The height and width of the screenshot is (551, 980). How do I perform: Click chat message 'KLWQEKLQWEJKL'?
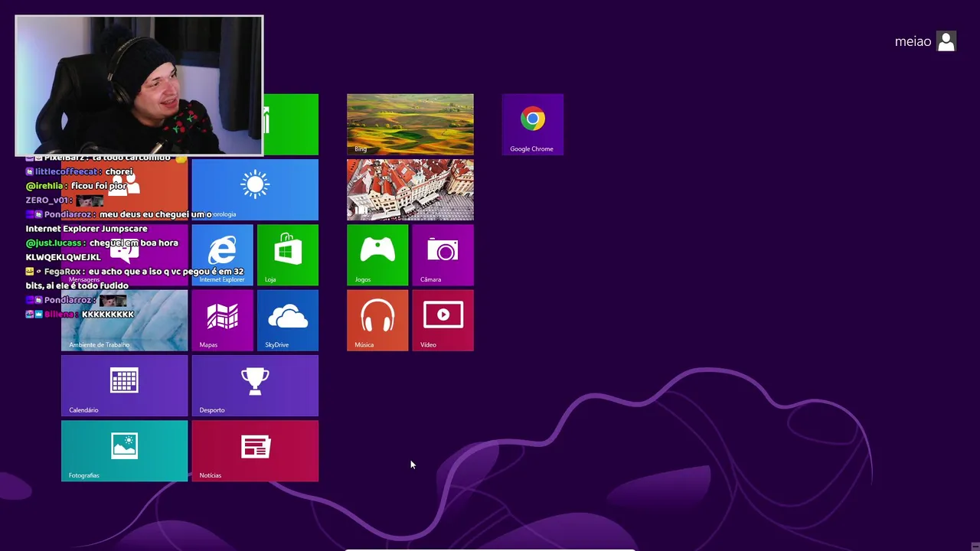point(64,257)
